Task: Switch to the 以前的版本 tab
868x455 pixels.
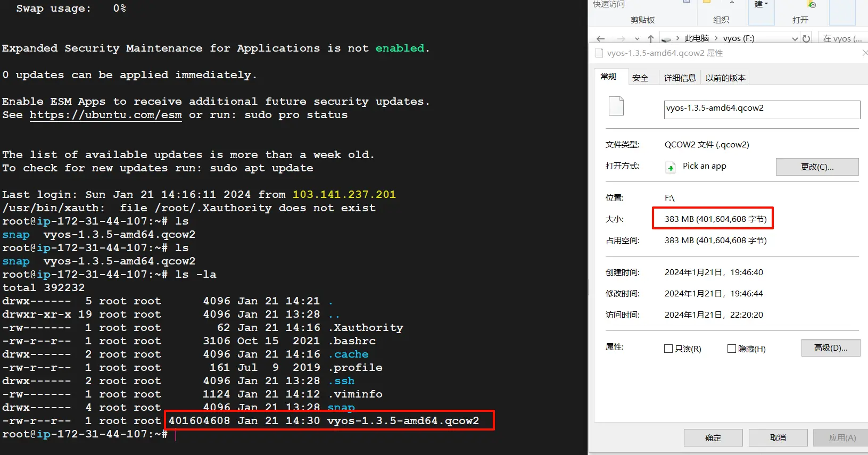Action: click(x=725, y=78)
